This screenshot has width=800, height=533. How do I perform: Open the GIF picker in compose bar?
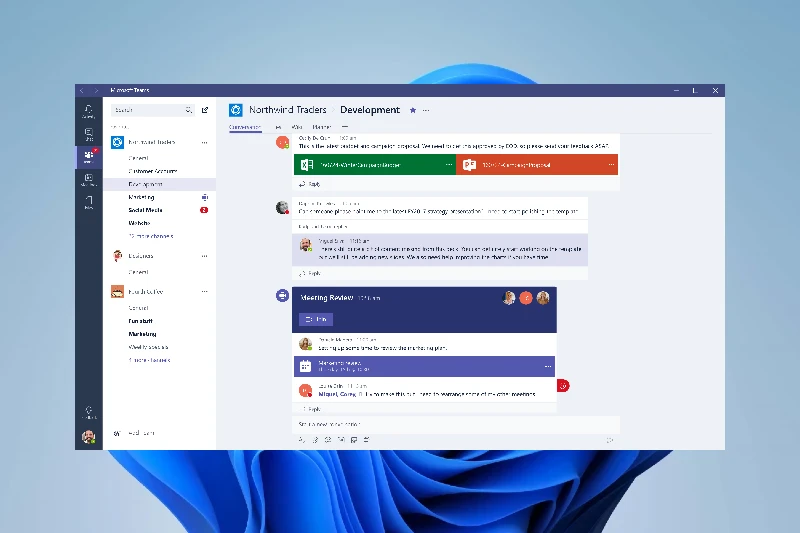341,440
